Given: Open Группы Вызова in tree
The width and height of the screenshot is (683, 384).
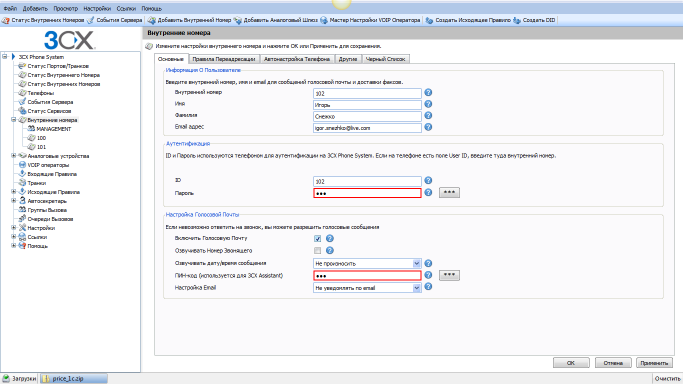Looking at the screenshot, I should pyautogui.click(x=47, y=210).
